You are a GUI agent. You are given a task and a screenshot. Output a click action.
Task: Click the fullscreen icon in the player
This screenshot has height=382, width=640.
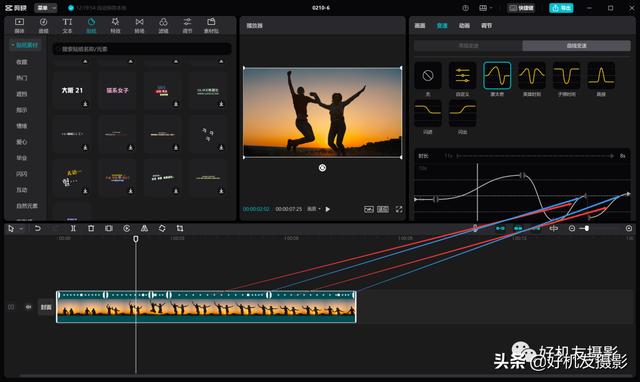coord(399,209)
